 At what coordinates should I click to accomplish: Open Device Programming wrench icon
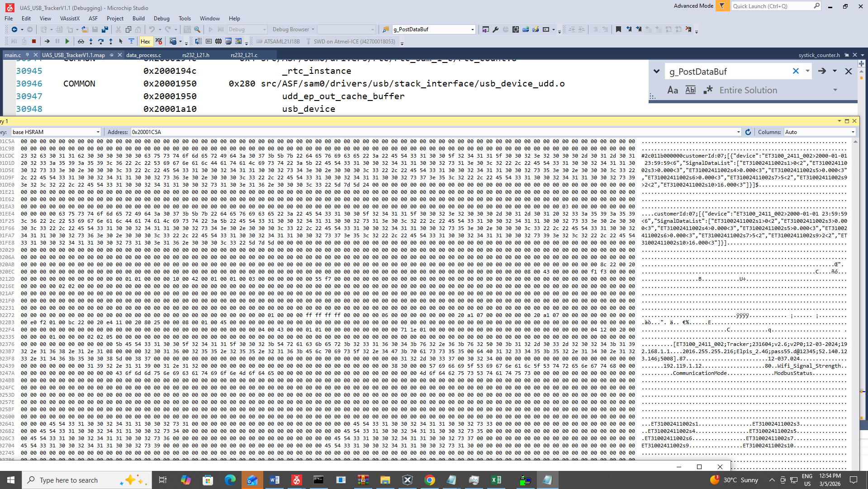[496, 29]
